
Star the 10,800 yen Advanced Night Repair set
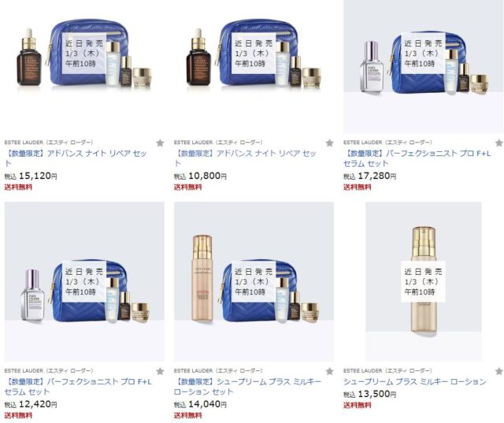[329, 143]
